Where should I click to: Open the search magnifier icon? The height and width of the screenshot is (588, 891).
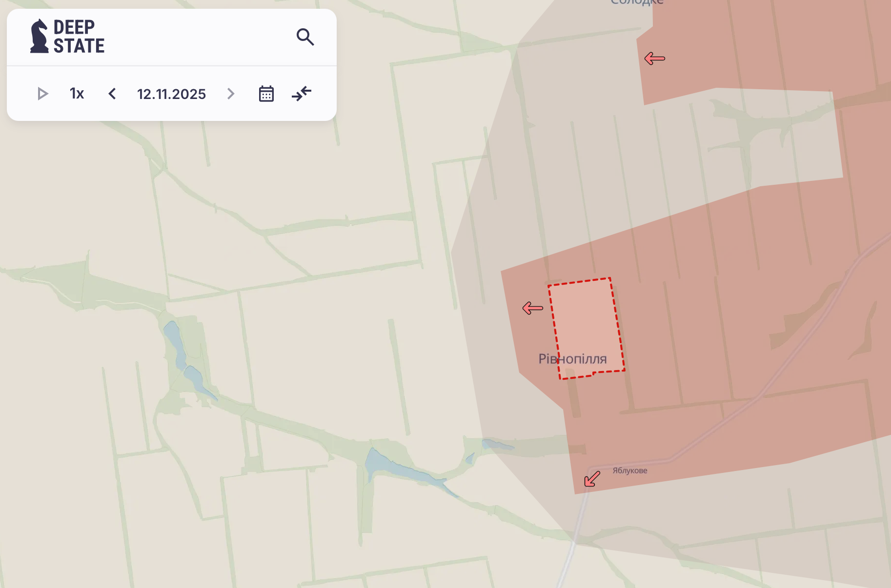(x=305, y=37)
